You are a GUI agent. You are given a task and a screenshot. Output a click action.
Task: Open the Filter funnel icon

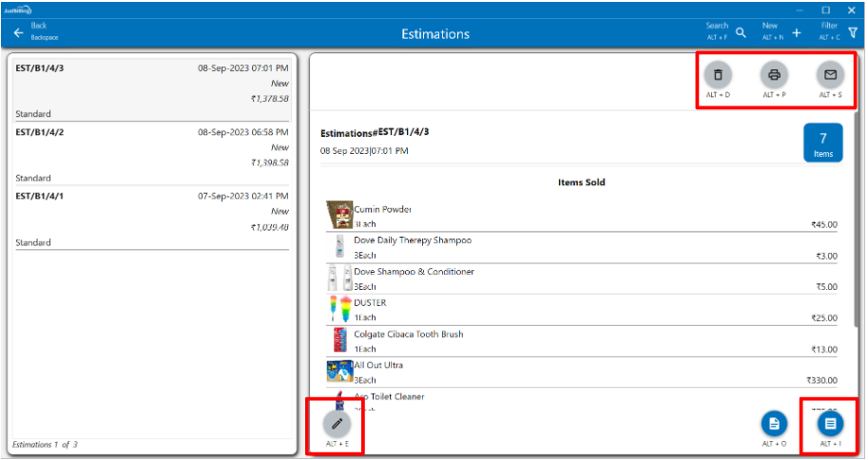tap(853, 32)
